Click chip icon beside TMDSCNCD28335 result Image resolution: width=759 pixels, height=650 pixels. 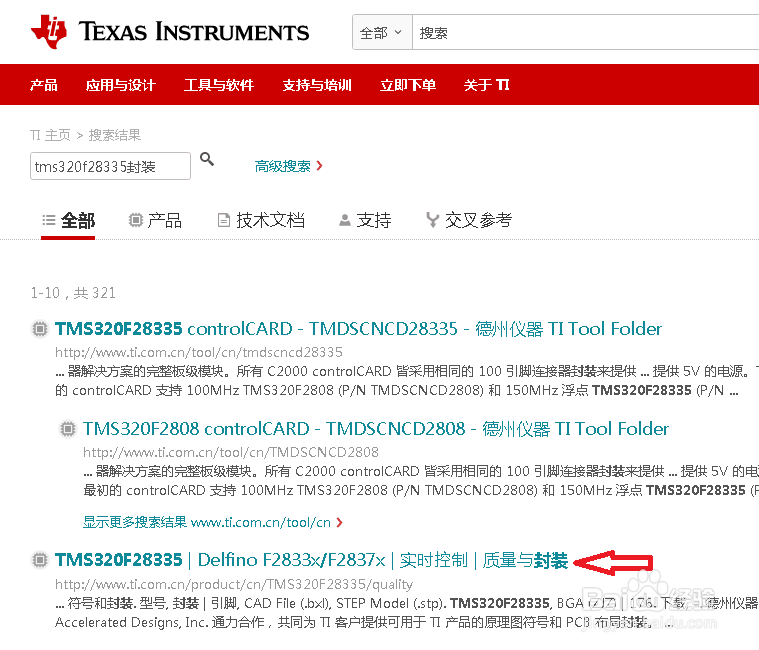coord(40,329)
